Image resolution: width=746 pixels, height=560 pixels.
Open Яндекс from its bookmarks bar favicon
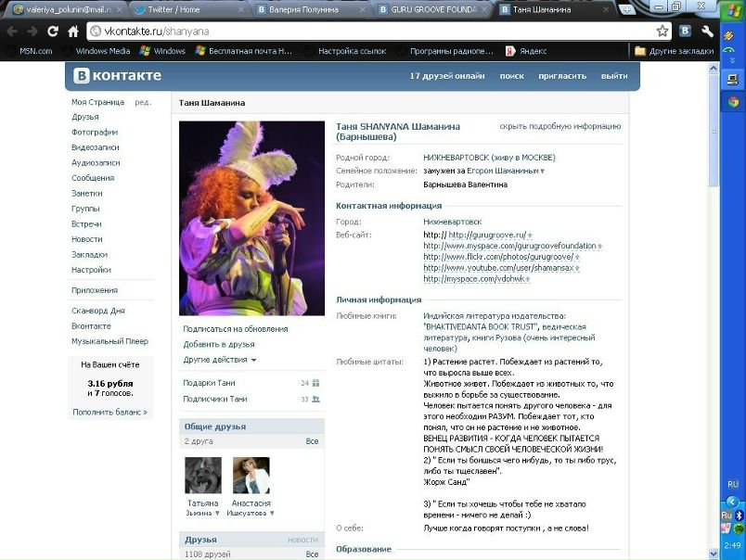[512, 51]
